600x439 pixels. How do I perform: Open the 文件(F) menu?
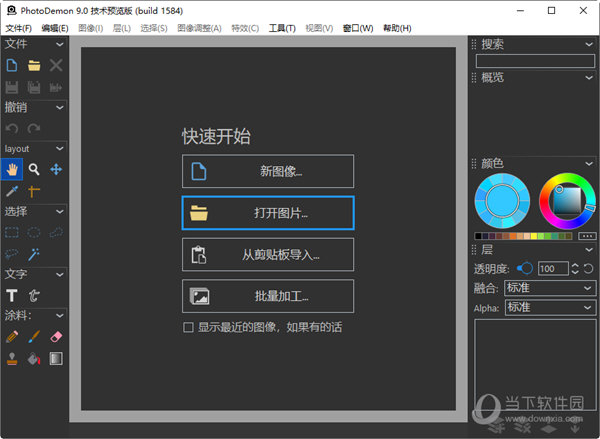click(x=18, y=28)
